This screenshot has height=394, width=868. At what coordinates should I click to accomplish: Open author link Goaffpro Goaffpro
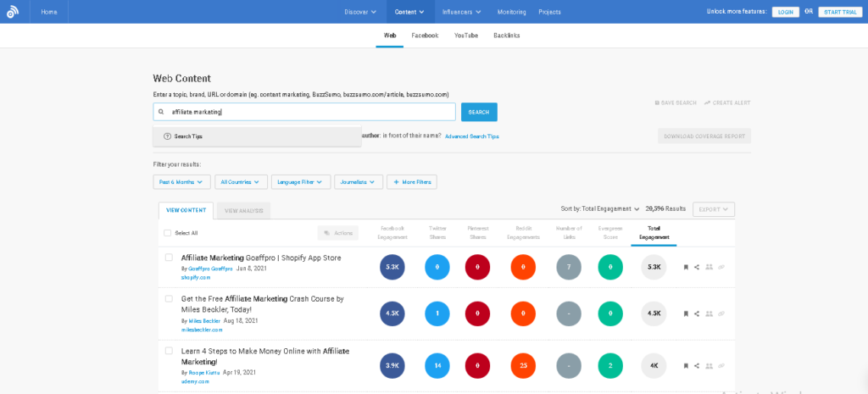(x=211, y=268)
